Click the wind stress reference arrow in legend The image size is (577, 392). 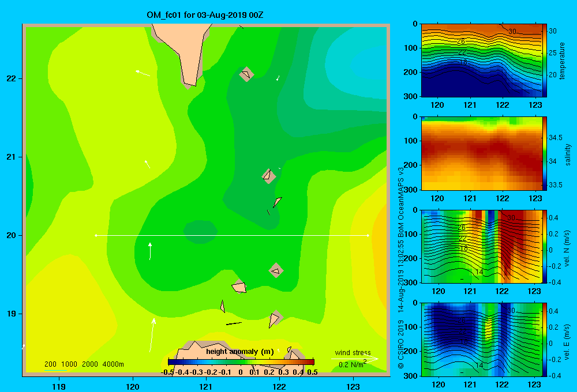coord(354,359)
